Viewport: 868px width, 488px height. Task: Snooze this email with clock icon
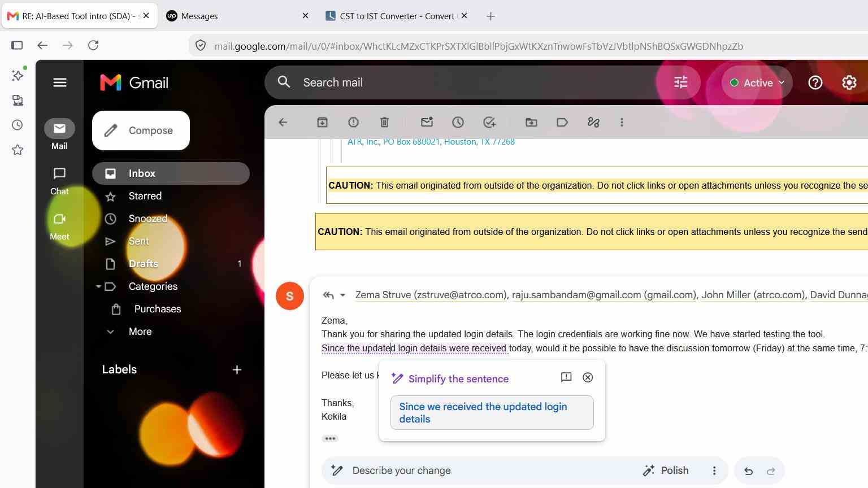coord(458,122)
